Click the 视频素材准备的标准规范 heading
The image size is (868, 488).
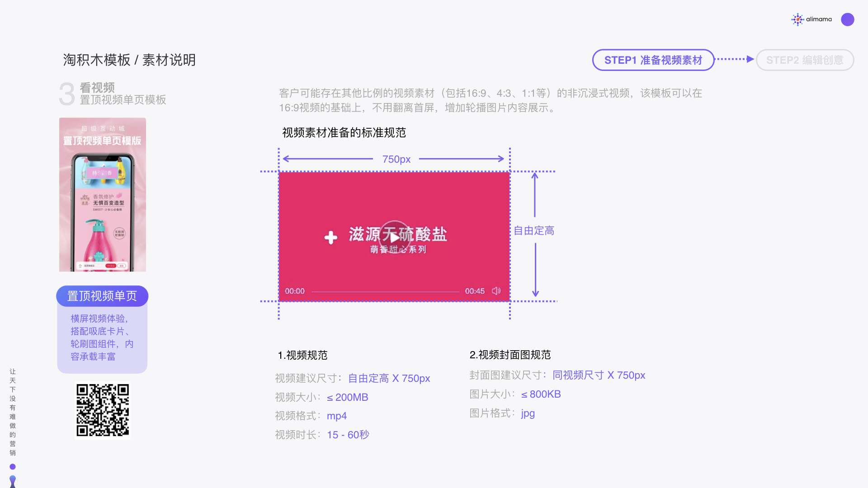(343, 133)
